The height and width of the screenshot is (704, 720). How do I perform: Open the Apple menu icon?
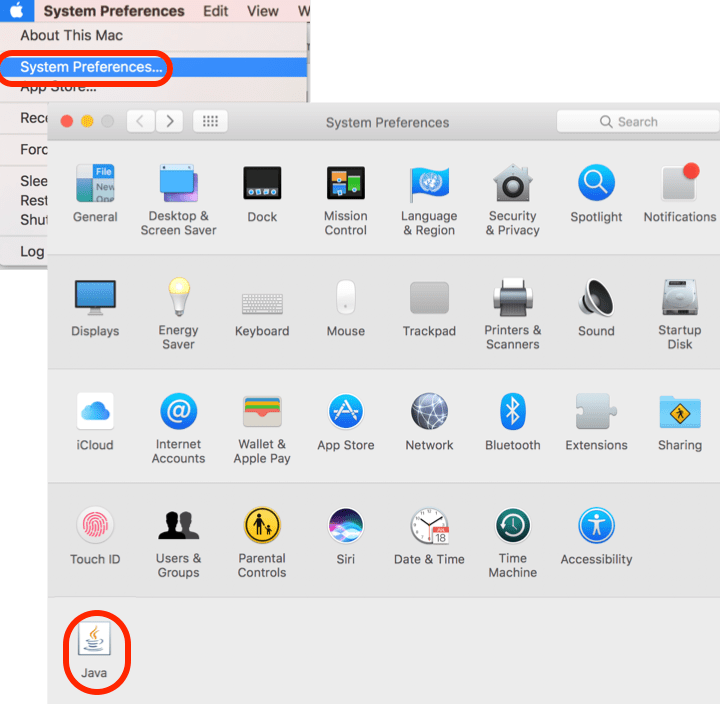click(x=17, y=11)
